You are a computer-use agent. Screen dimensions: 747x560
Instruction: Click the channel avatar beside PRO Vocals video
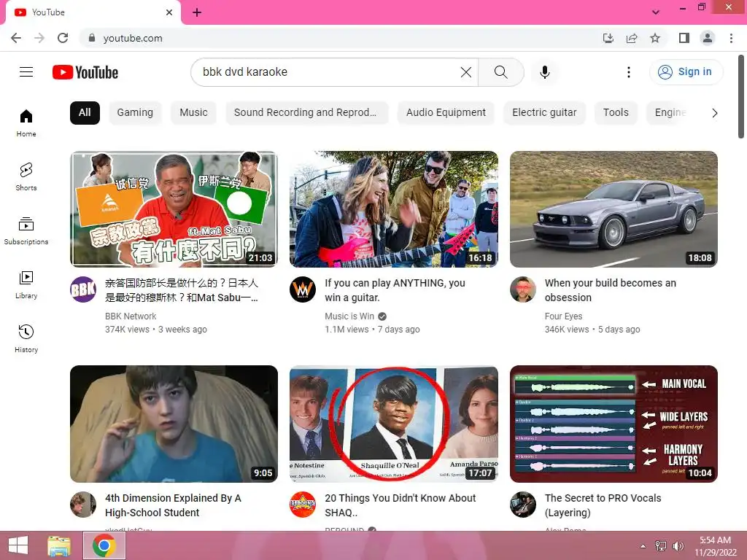pyautogui.click(x=522, y=505)
